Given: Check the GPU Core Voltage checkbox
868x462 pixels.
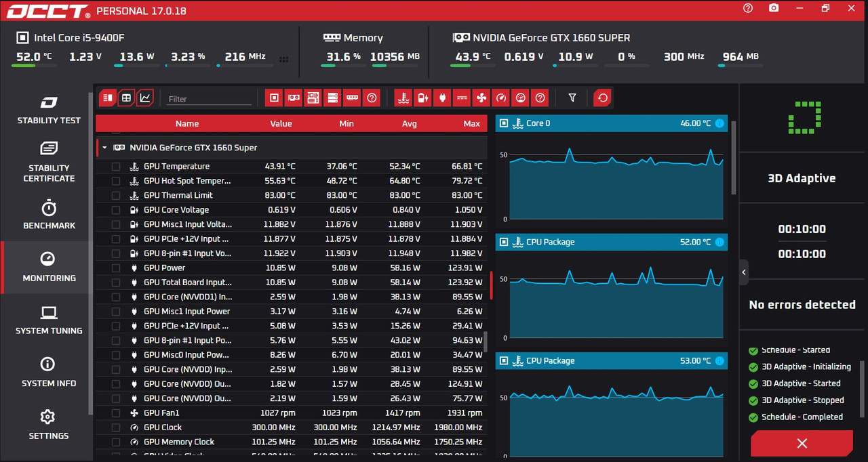Looking at the screenshot, I should tap(116, 210).
